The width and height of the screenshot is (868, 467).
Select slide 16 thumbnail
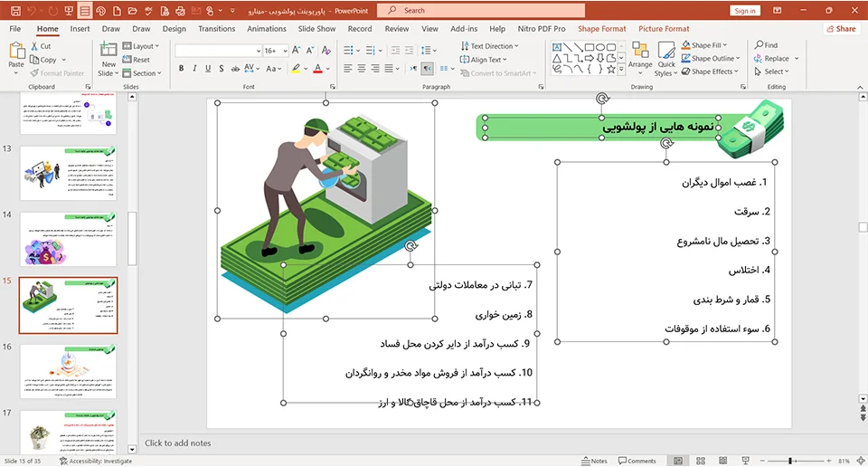(x=68, y=371)
